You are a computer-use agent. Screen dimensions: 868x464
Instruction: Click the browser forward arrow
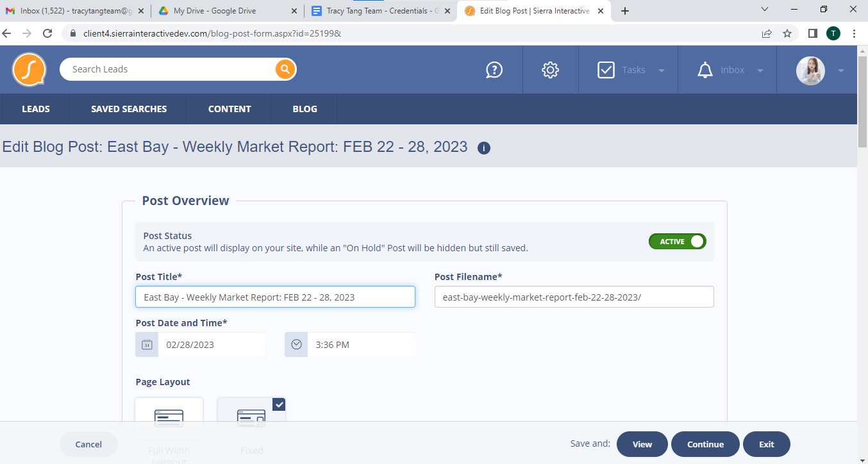point(27,33)
